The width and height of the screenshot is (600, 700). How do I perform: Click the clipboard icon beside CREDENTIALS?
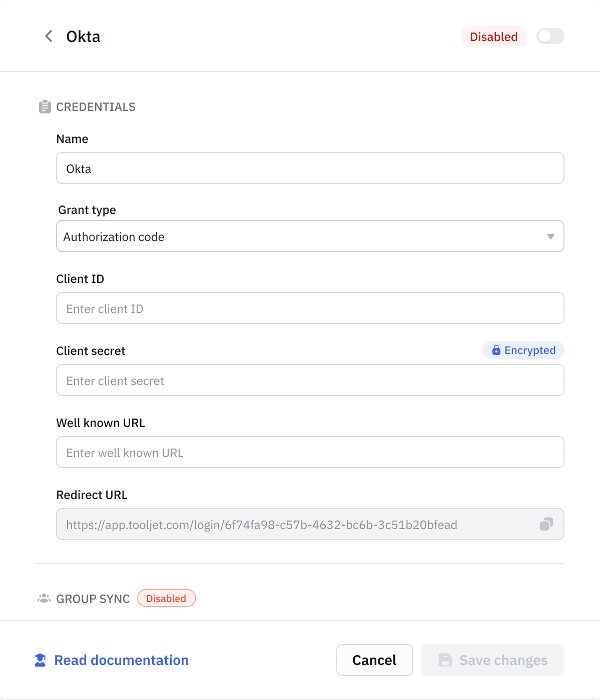tap(45, 106)
